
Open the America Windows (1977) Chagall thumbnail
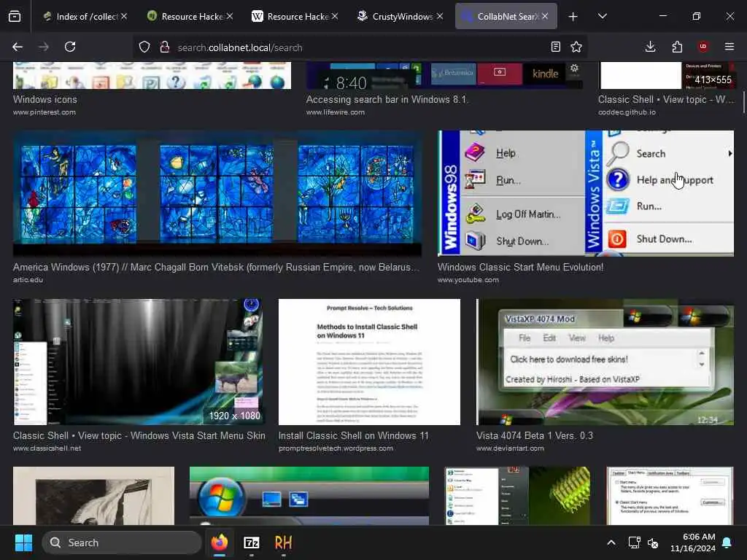[217, 193]
